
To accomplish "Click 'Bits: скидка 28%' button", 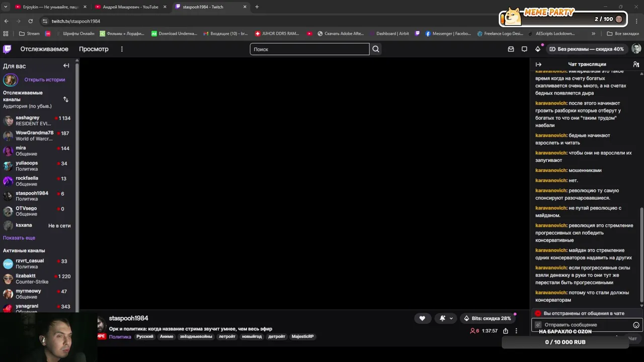I will (487, 318).
